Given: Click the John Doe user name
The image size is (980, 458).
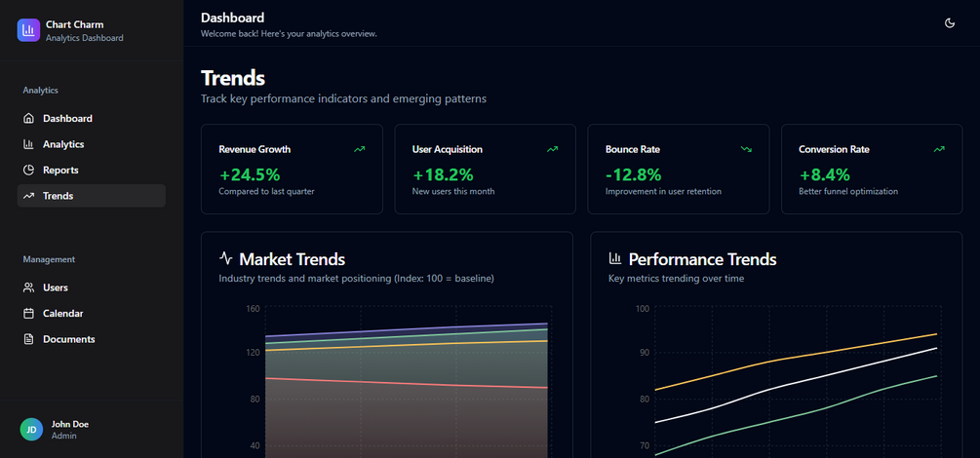Looking at the screenshot, I should click(x=70, y=424).
